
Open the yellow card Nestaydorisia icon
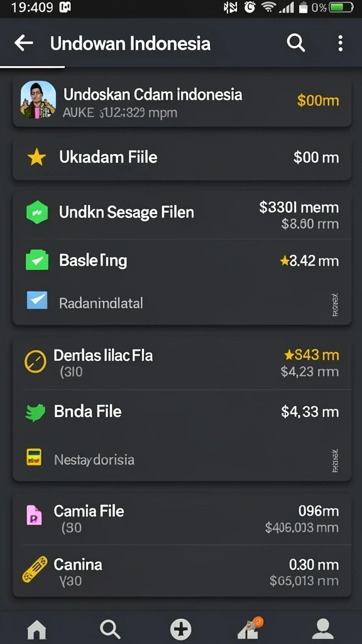34,457
